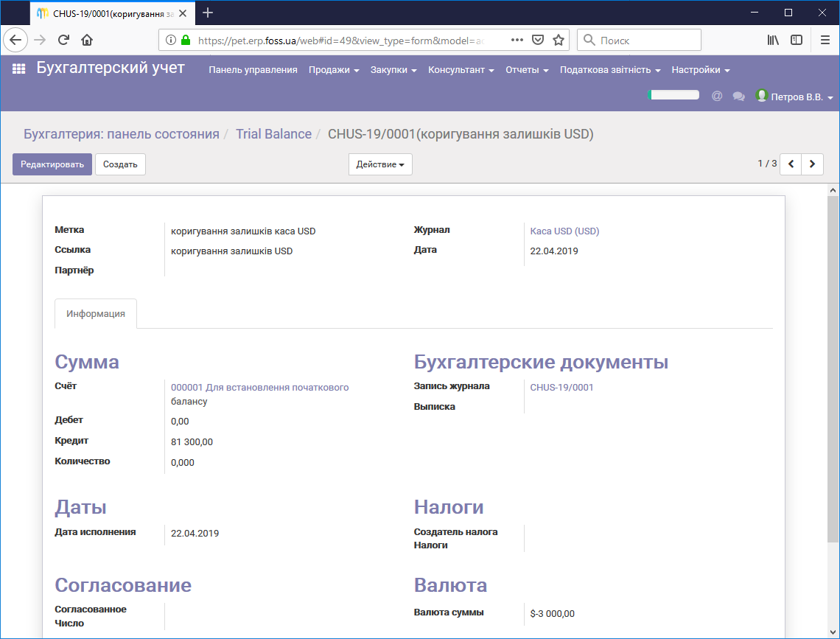Image resolution: width=840 pixels, height=639 pixels.
Task: Focus the Поиск search box
Action: point(639,41)
